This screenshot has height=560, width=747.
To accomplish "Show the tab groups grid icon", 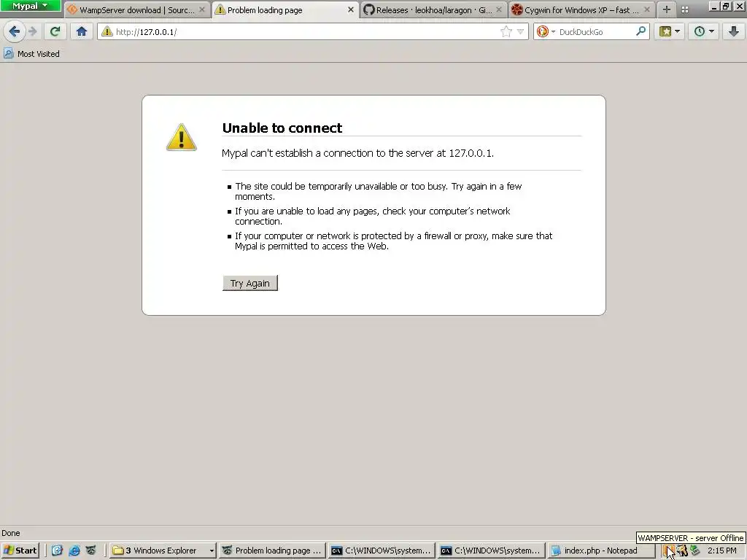I will pyautogui.click(x=684, y=9).
